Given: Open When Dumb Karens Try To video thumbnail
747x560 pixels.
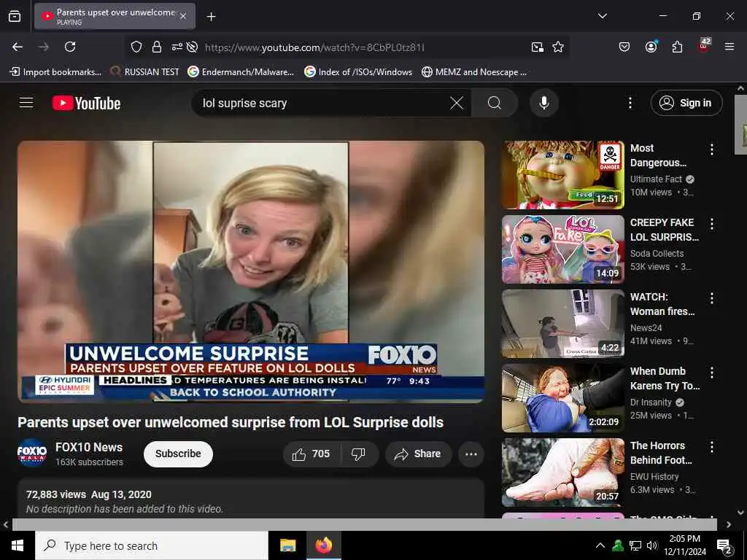Looking at the screenshot, I should coord(563,398).
